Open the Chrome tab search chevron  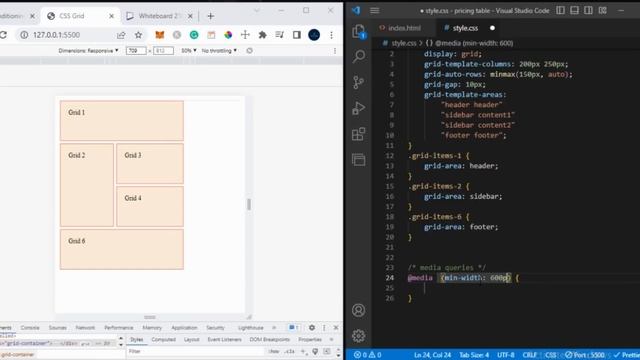coord(257,11)
